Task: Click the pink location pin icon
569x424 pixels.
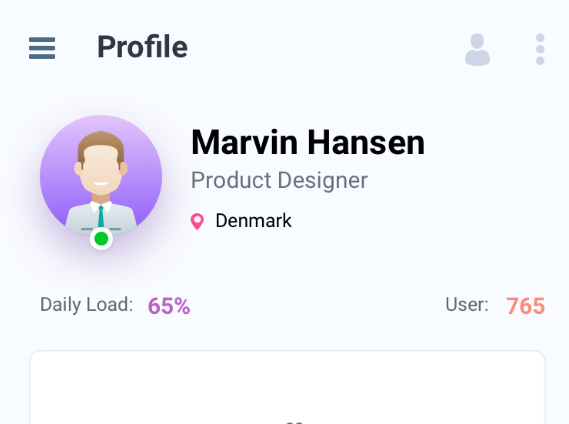Action: (197, 221)
